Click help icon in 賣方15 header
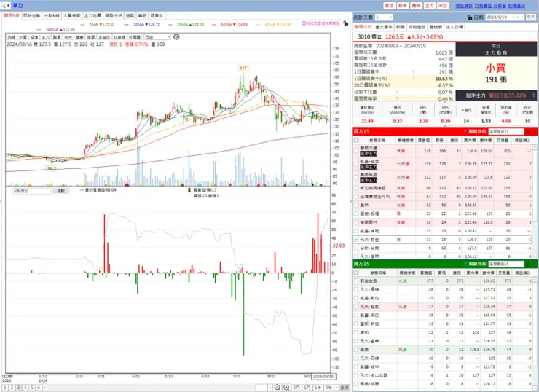Screen dimensions: 539x392 (465, 264)
